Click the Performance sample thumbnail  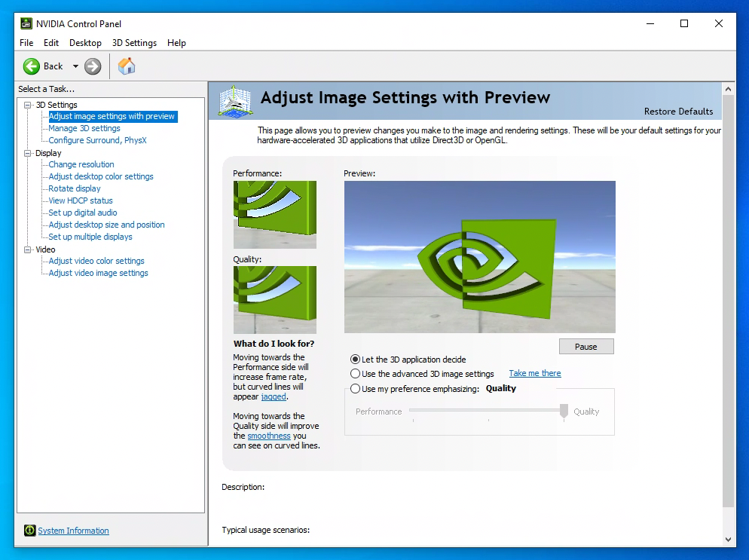275,215
